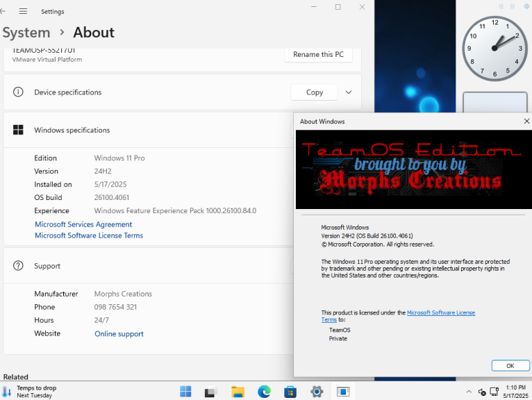532x400 pixels.
Task: Select the Edition value Windows 11 Pro
Action: [x=119, y=158]
